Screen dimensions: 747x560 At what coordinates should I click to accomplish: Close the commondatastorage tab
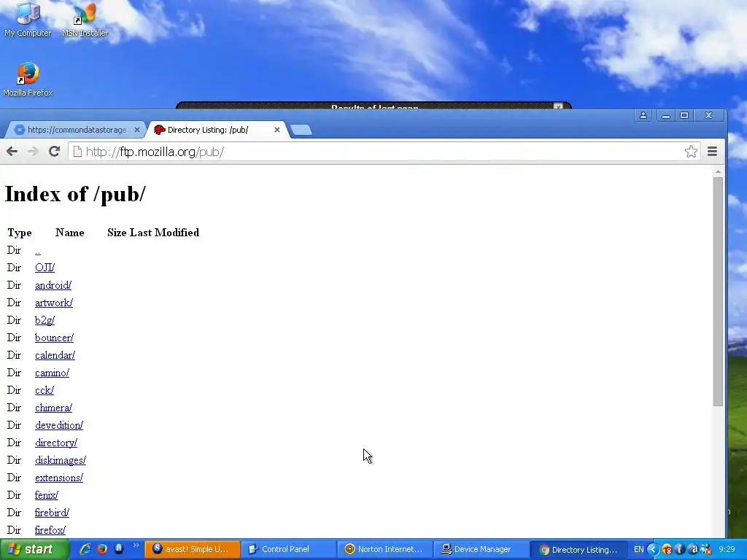136,130
